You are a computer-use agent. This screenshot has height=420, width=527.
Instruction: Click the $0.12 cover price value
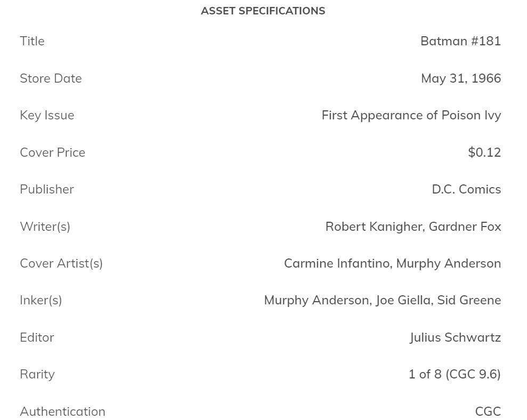click(484, 152)
